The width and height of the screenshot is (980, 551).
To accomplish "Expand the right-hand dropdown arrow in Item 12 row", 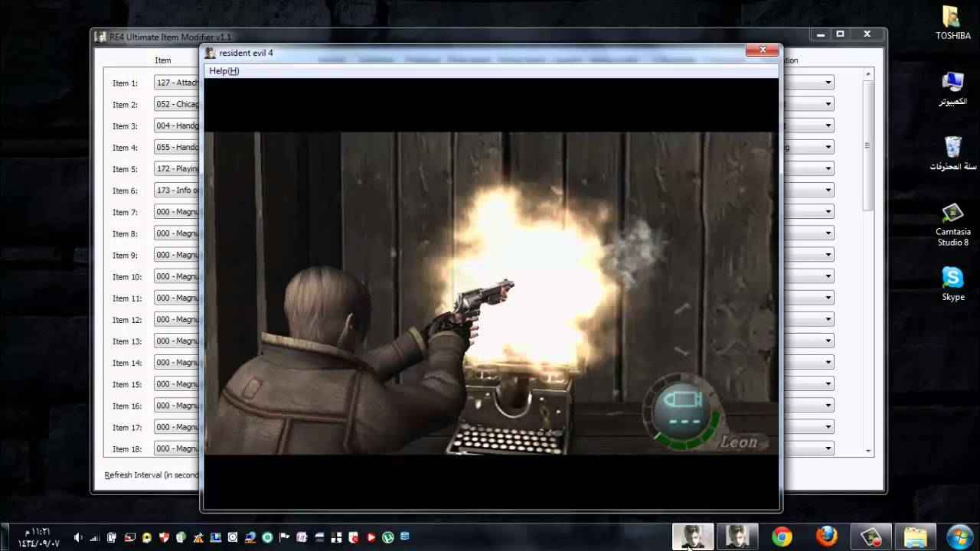I will (828, 319).
